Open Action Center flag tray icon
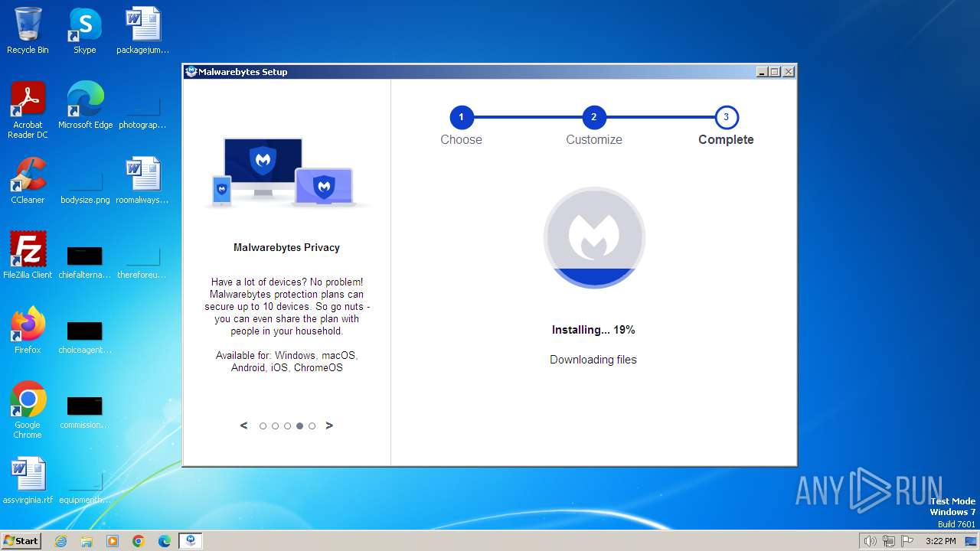Viewport: 980px width, 551px height. pos(907,541)
